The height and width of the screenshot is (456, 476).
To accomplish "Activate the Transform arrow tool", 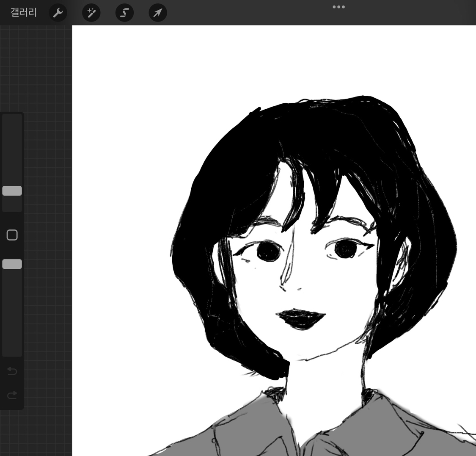I will click(158, 13).
